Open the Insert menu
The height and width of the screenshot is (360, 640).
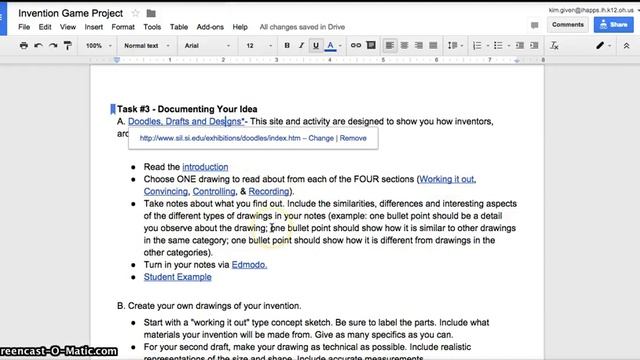click(93, 27)
